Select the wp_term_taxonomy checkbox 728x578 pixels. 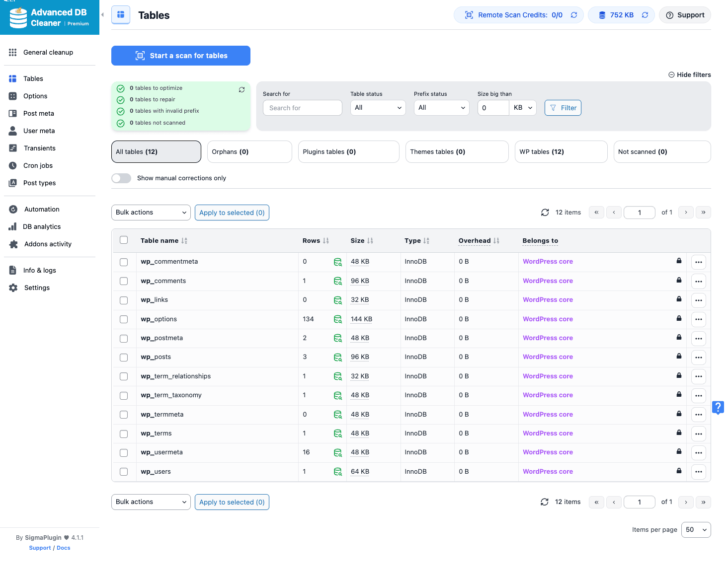point(124,396)
